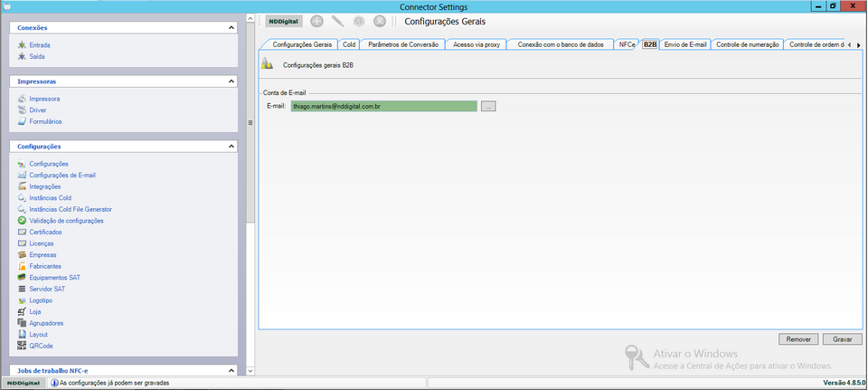Open Logotipo

click(41, 300)
